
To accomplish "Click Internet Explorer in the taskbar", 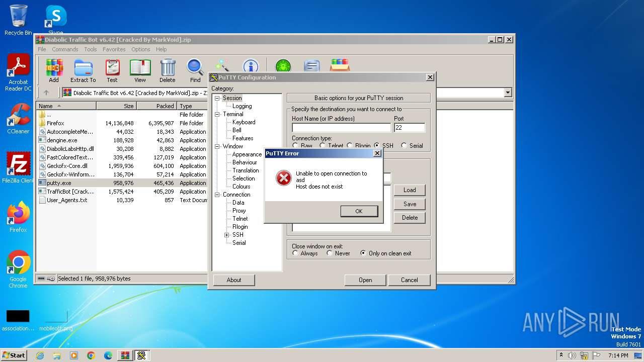I will (x=40, y=355).
